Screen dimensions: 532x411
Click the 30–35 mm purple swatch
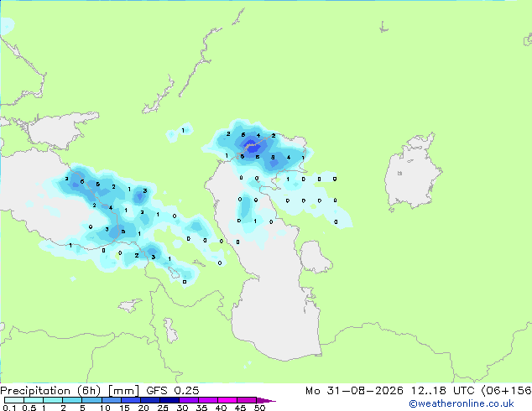click(x=188, y=400)
